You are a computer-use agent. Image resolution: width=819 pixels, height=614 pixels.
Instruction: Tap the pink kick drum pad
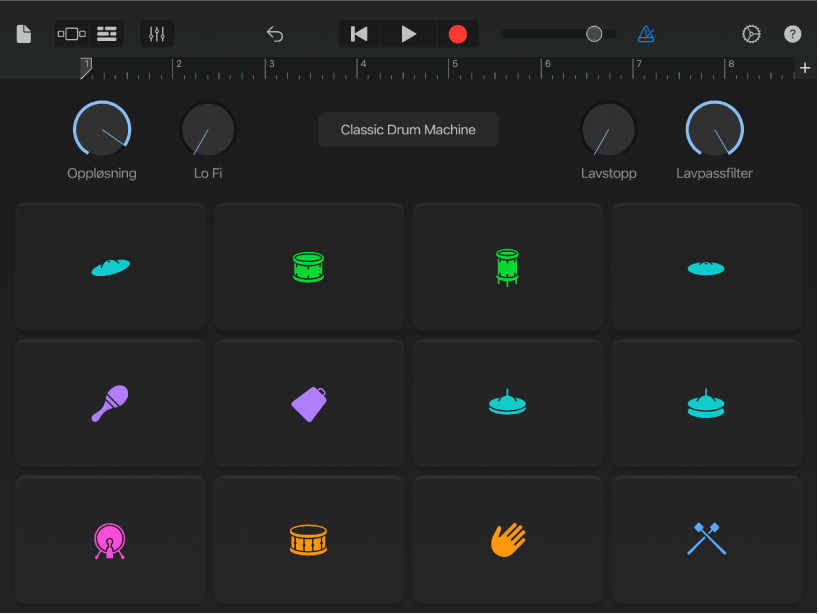(x=110, y=540)
